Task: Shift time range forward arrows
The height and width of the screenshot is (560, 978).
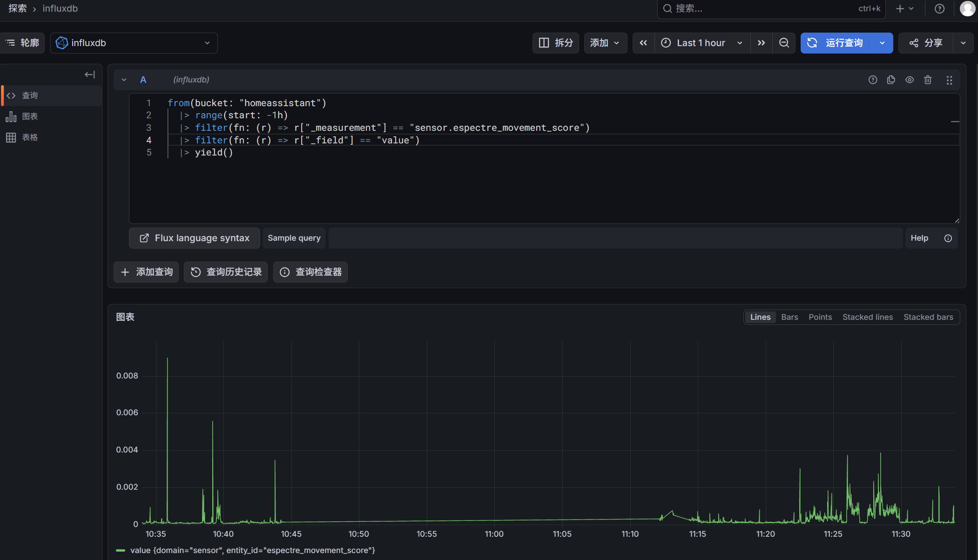Action: (x=761, y=43)
